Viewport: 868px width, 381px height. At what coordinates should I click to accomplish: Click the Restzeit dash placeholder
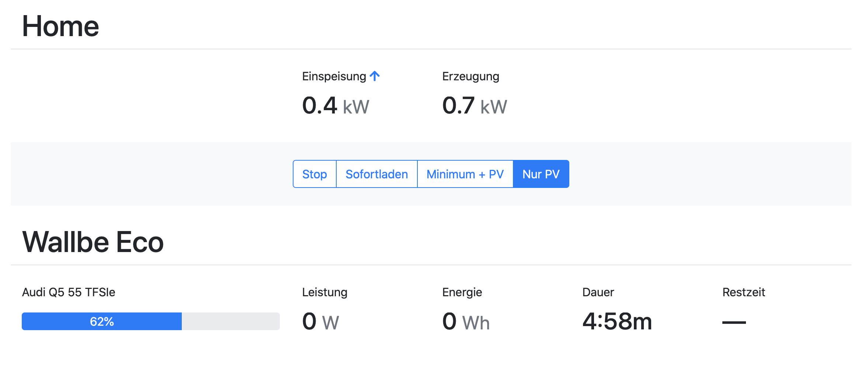[x=734, y=322]
